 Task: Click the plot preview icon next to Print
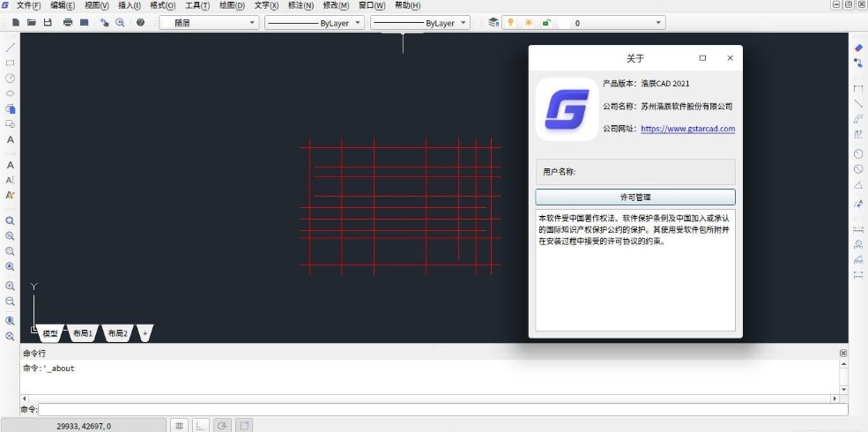coord(84,23)
